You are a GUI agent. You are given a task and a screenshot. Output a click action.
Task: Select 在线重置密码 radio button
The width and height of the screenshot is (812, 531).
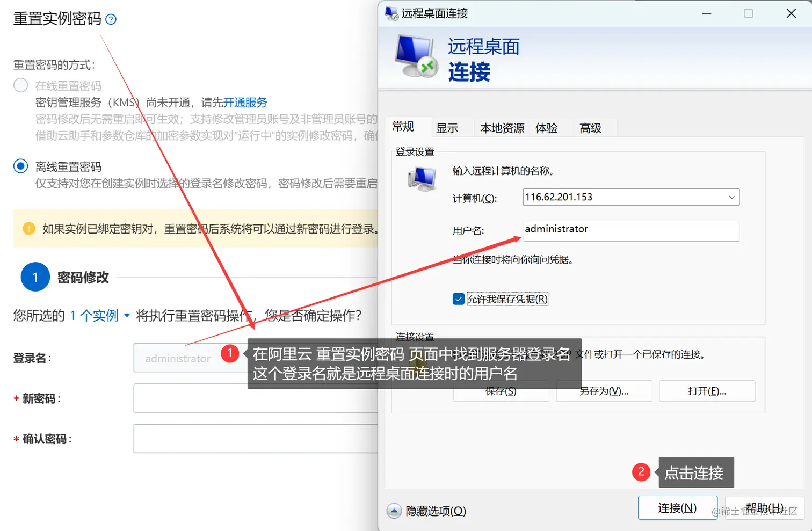20,85
